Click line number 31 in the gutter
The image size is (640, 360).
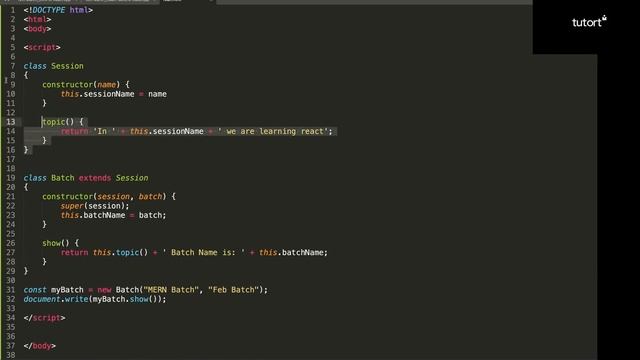tap(11, 290)
